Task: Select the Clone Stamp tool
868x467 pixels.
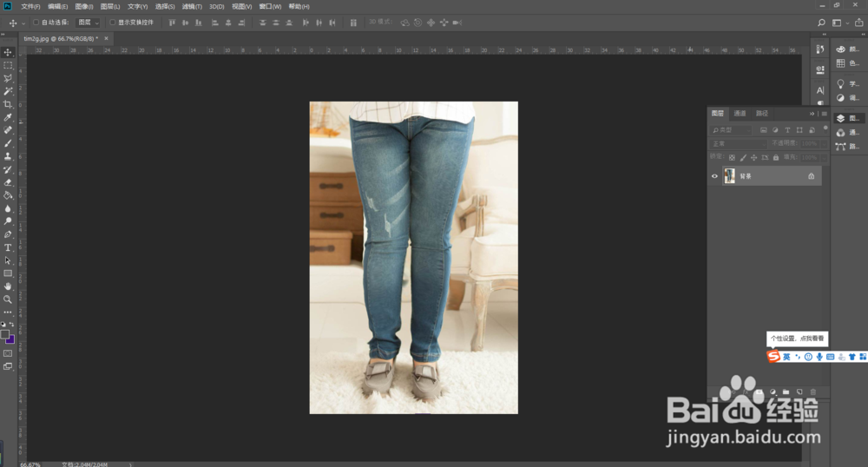Action: point(8,156)
